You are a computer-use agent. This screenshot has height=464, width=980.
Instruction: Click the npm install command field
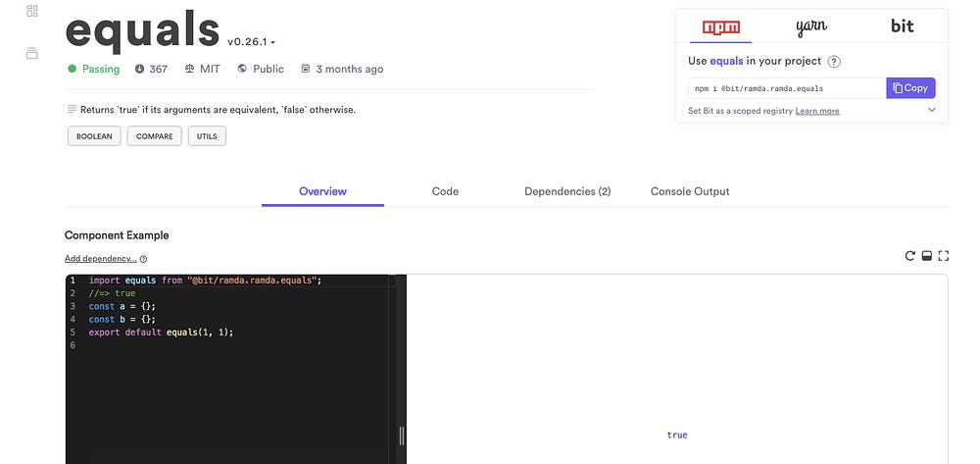(x=787, y=88)
